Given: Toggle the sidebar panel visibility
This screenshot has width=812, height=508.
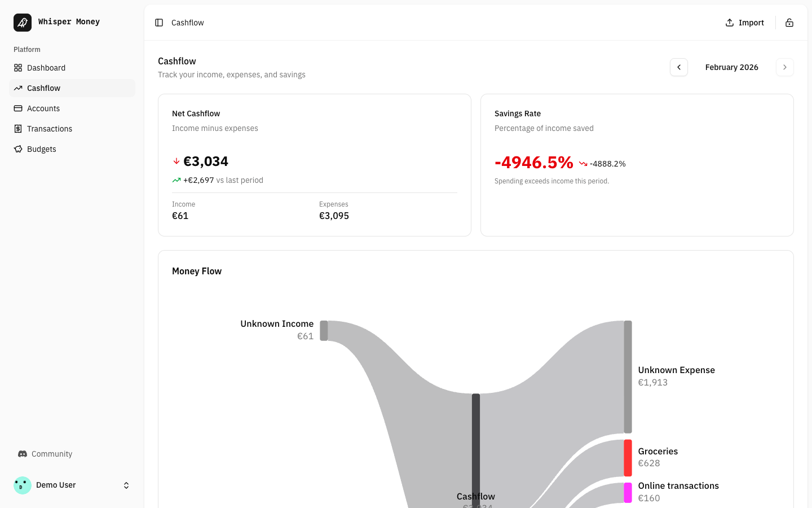Looking at the screenshot, I should (x=158, y=23).
